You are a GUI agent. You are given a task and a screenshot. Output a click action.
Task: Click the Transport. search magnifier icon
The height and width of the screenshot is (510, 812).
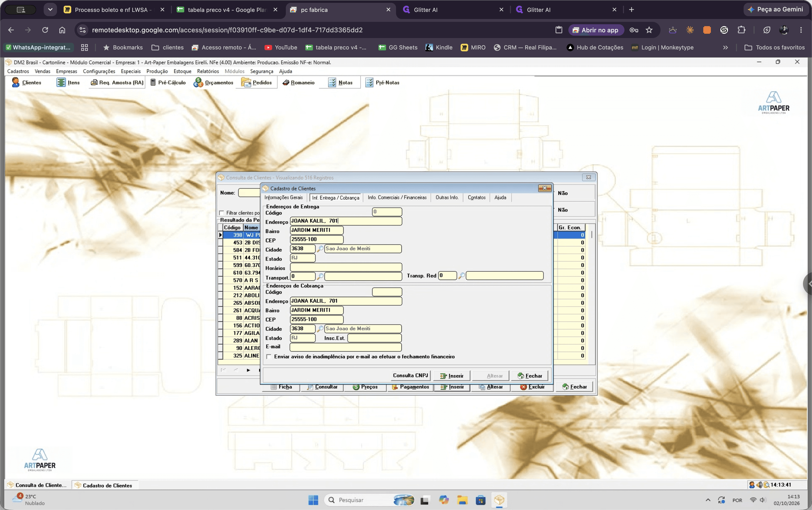pyautogui.click(x=320, y=277)
